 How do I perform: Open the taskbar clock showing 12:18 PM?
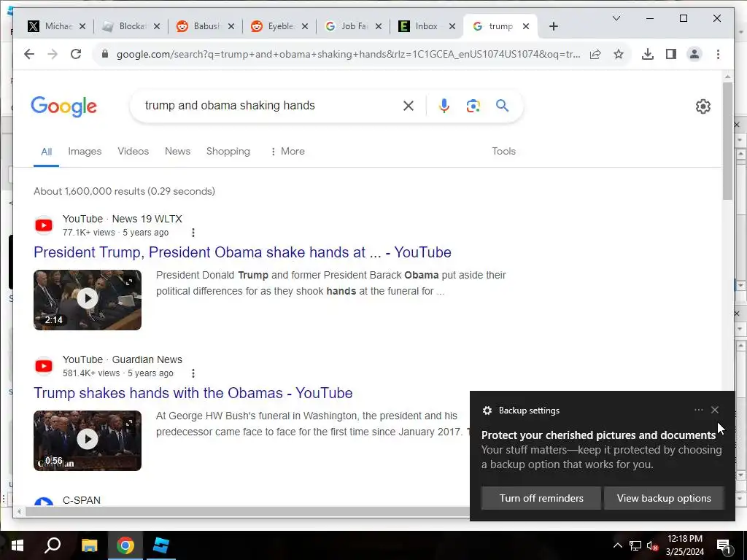click(x=684, y=545)
